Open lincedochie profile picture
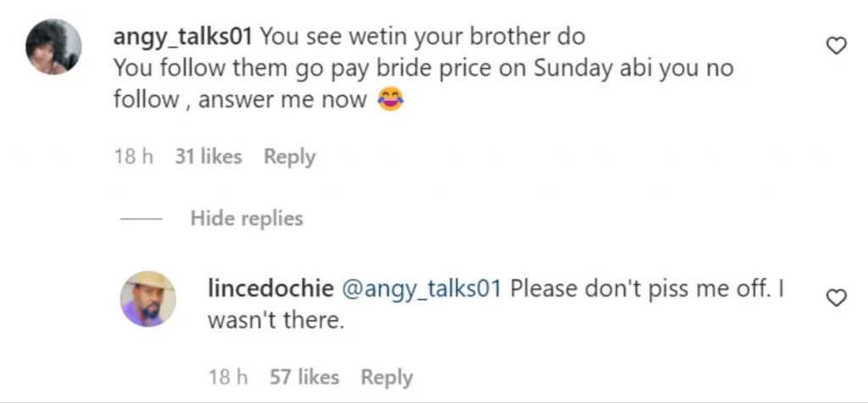Image resolution: width=868 pixels, height=403 pixels. click(148, 299)
